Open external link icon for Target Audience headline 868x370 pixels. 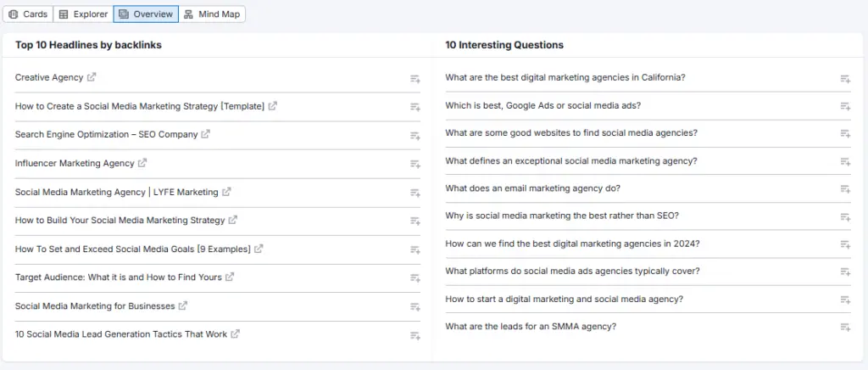click(x=230, y=277)
